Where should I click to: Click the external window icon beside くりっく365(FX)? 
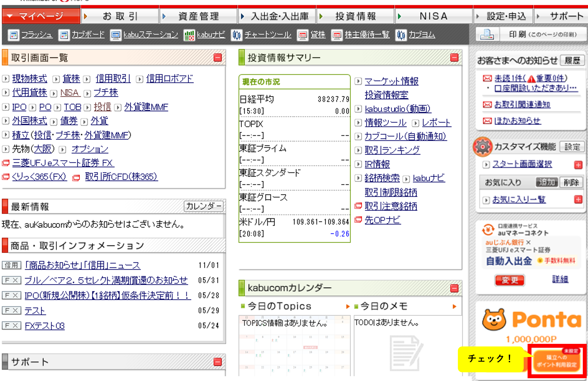(6, 177)
